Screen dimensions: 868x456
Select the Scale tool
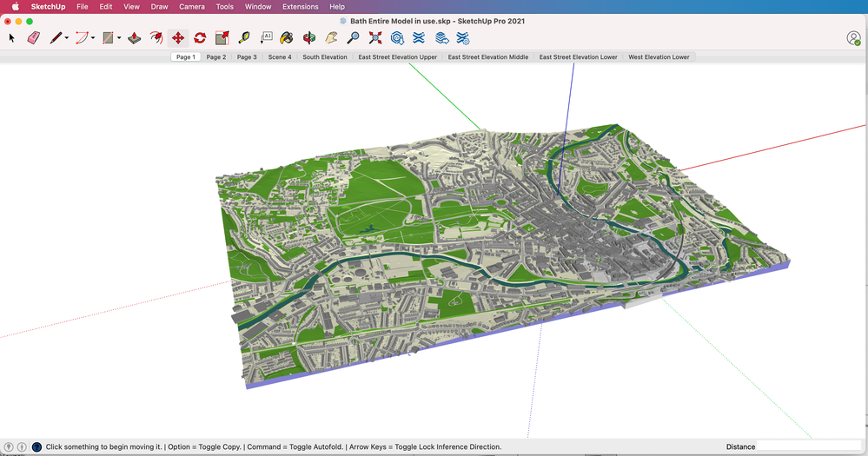tap(222, 37)
